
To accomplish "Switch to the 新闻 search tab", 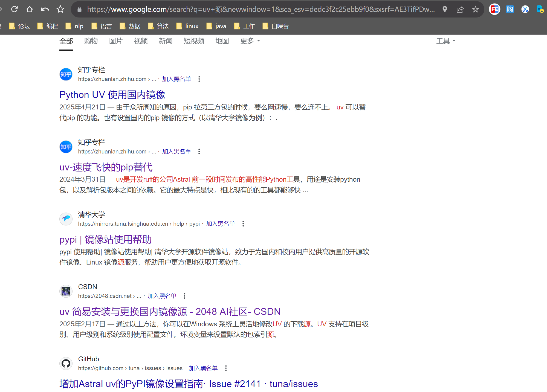I will tap(166, 41).
